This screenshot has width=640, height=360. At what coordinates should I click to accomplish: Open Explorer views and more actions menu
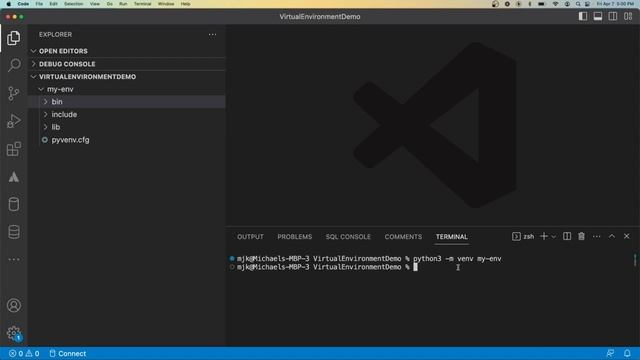[x=212, y=35]
